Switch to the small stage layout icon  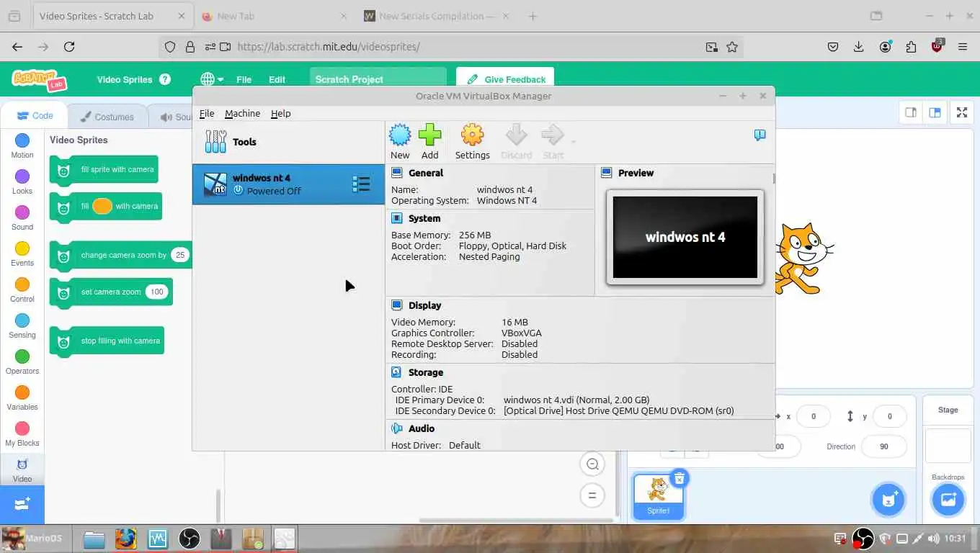(x=911, y=112)
